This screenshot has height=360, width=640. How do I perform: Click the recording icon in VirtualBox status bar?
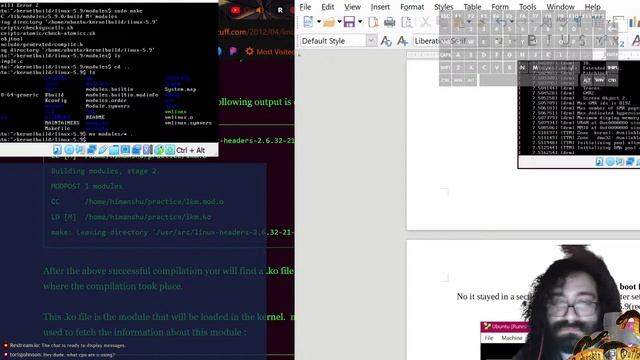[136, 150]
